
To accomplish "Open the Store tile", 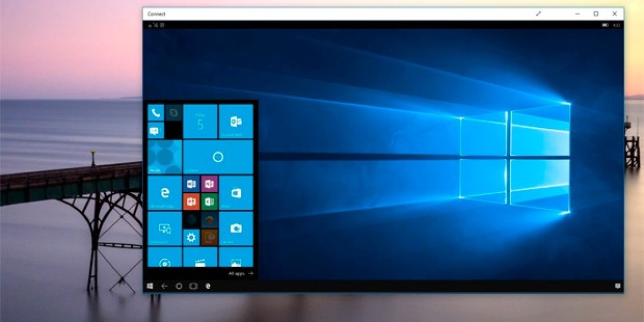I will 236,193.
